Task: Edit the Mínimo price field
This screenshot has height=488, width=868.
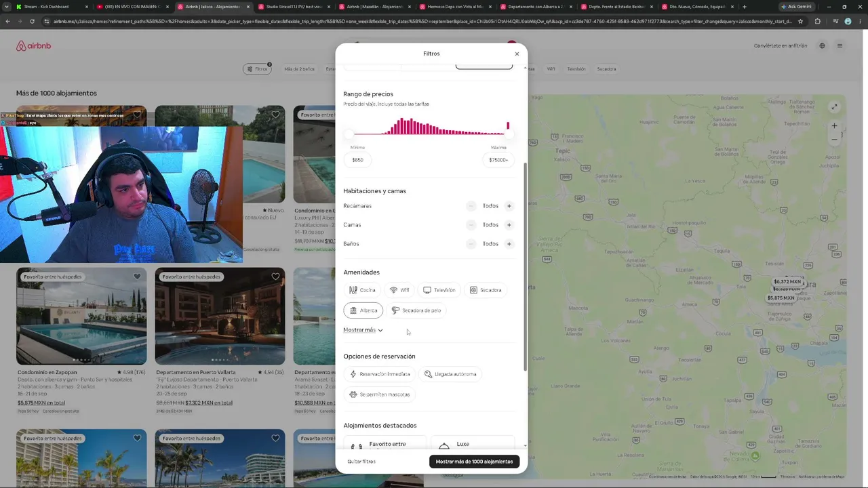Action: (357, 160)
